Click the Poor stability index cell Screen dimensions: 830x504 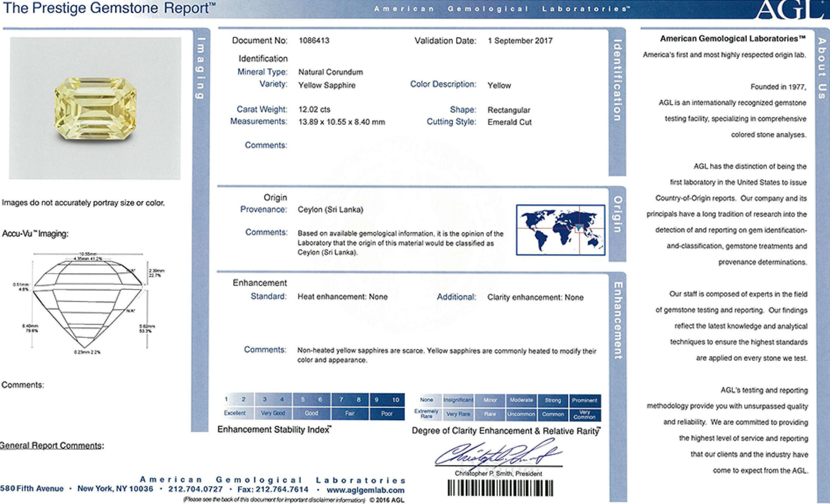[387, 413]
